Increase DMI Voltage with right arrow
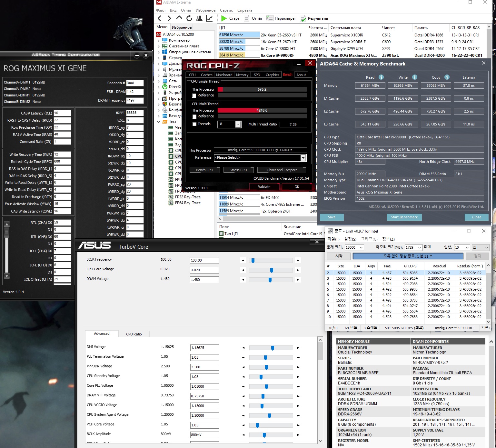Viewport: 496px width, 448px height. point(298,348)
